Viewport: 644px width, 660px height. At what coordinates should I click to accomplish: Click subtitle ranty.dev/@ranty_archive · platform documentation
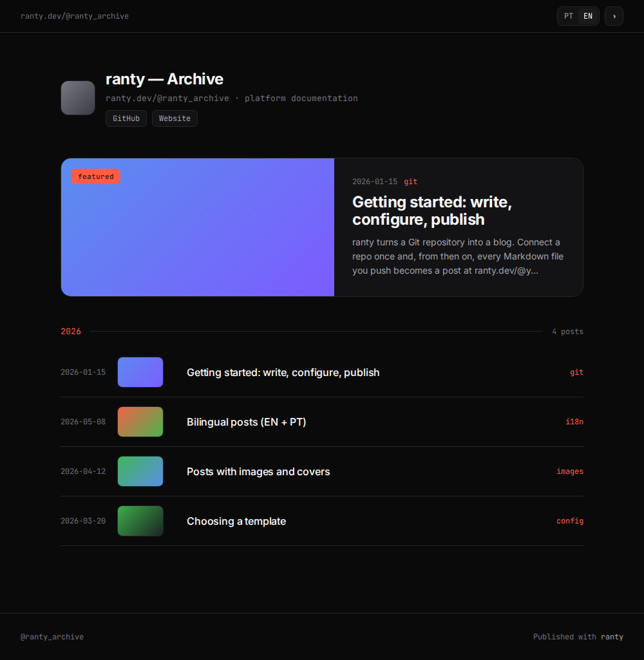click(x=231, y=98)
